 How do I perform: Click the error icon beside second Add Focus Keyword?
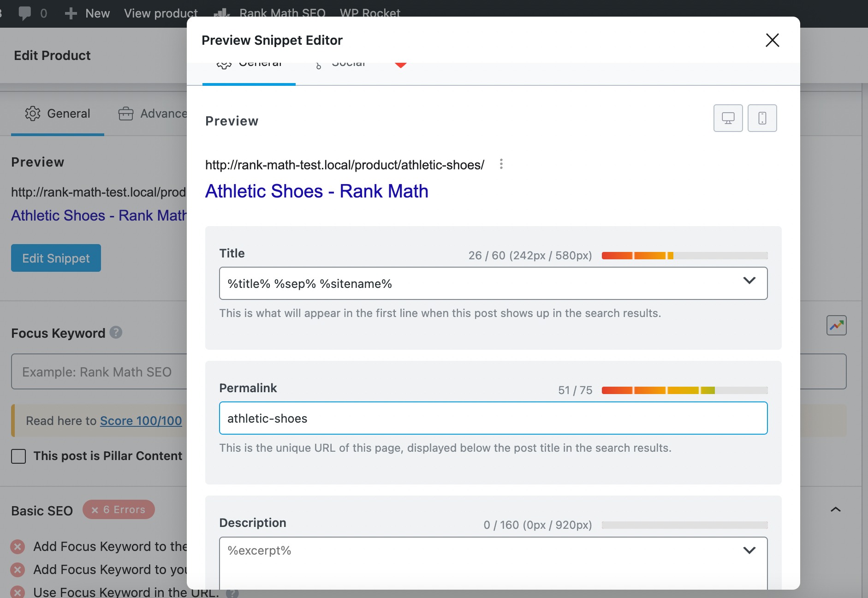(18, 570)
